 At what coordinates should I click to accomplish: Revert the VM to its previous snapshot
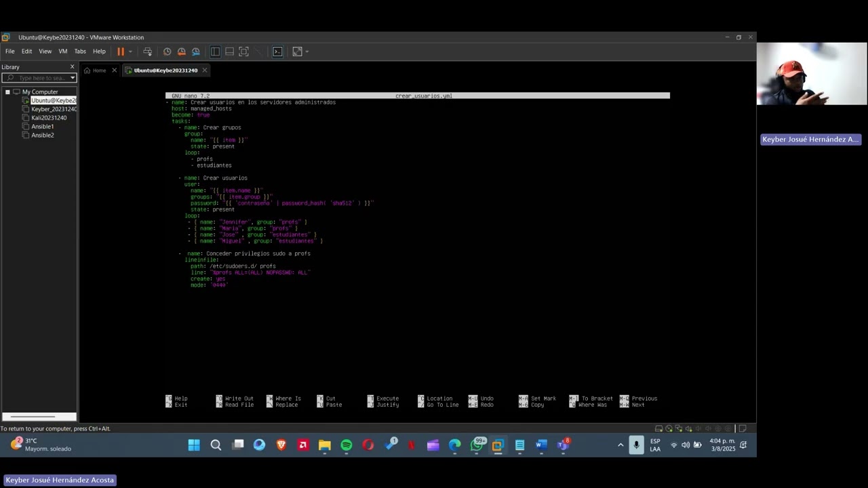tap(181, 52)
